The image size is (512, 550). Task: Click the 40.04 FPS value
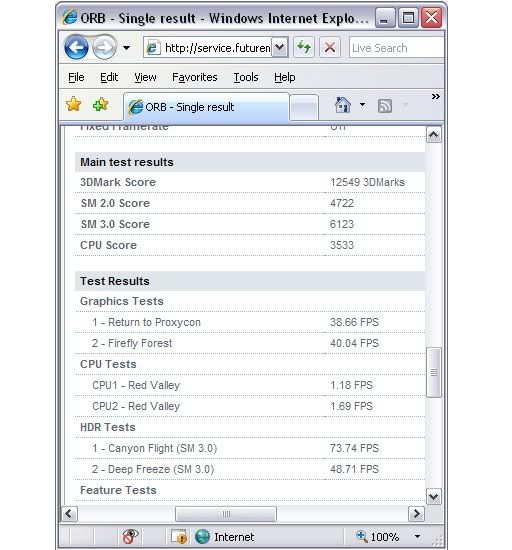[354, 343]
